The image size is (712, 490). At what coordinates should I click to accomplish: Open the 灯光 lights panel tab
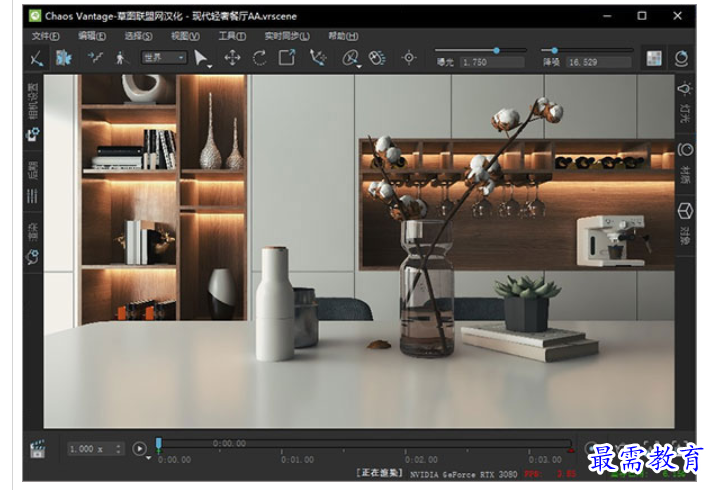685,104
